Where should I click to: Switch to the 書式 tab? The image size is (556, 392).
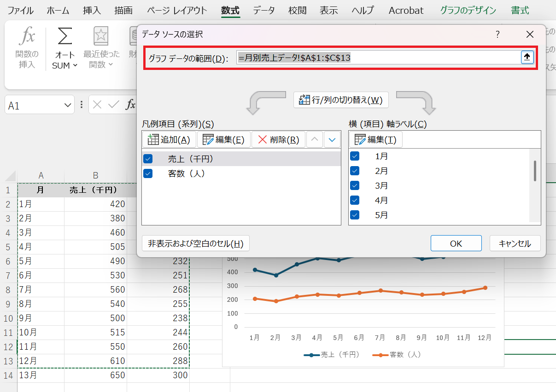coord(520,10)
